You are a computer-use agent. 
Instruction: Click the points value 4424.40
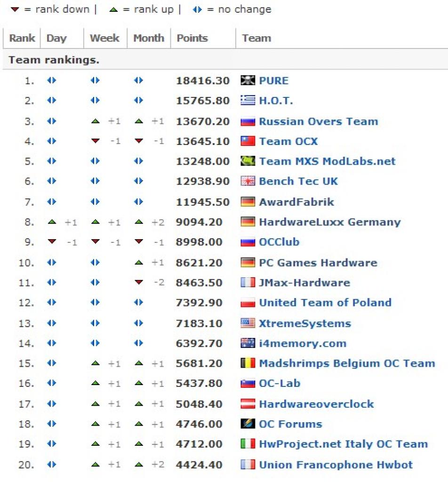pyautogui.click(x=199, y=465)
